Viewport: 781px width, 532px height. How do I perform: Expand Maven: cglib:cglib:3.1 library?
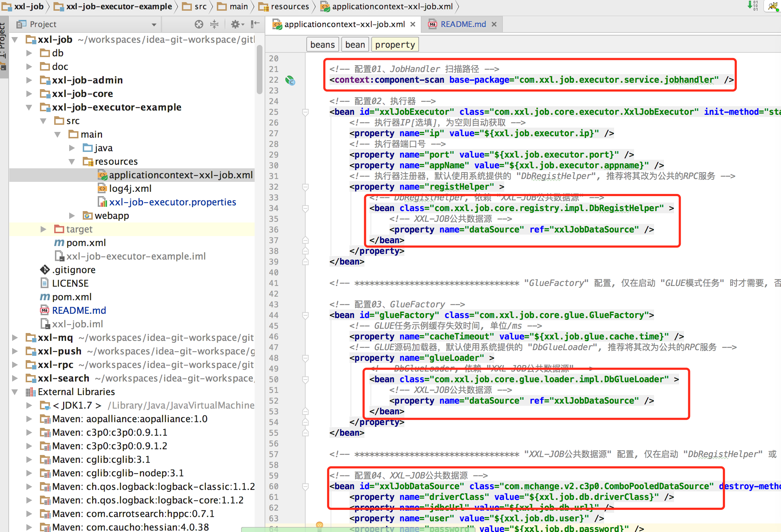coord(29,460)
